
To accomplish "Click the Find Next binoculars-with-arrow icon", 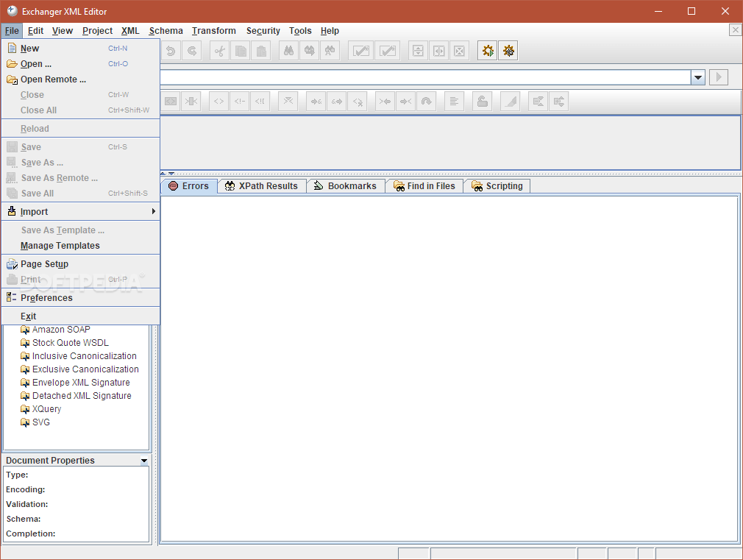I will tap(310, 51).
